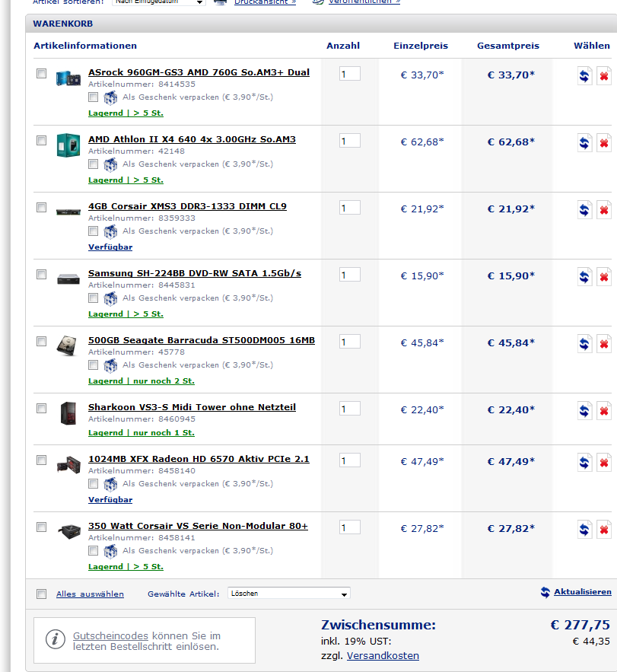The image size is (617, 672).
Task: Open the Artikel sortieren dropdown
Action: click(x=158, y=2)
